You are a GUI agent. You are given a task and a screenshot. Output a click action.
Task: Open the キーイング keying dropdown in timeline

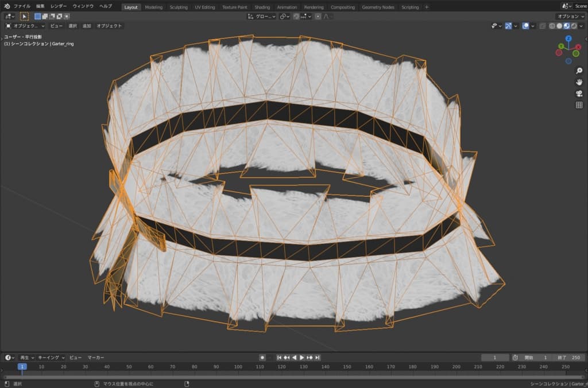[52, 358]
